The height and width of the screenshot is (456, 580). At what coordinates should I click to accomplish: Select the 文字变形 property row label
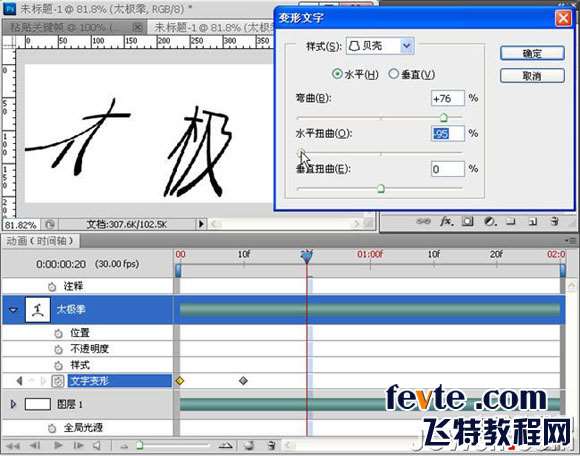[120, 381]
